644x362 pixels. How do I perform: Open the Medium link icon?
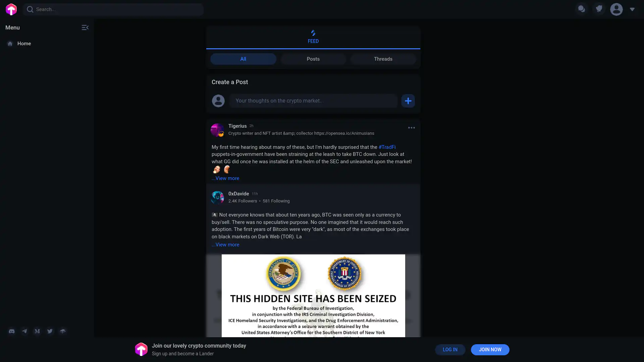[37, 331]
